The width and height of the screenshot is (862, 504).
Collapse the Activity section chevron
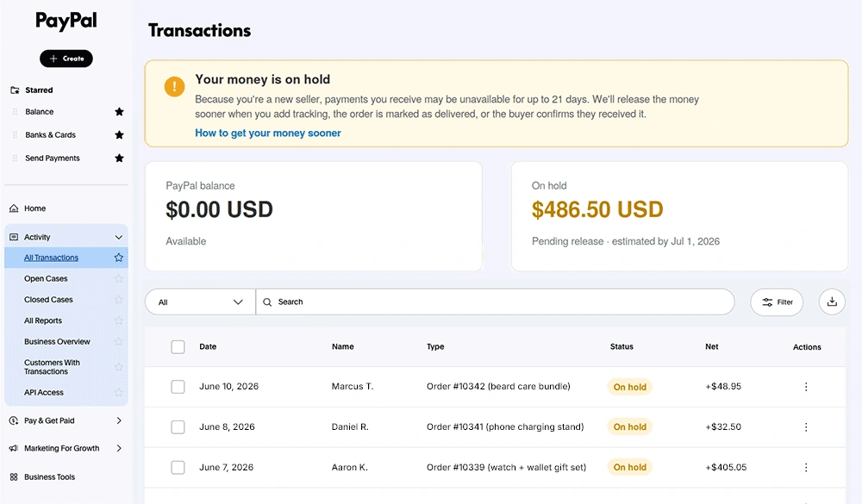[x=119, y=237]
